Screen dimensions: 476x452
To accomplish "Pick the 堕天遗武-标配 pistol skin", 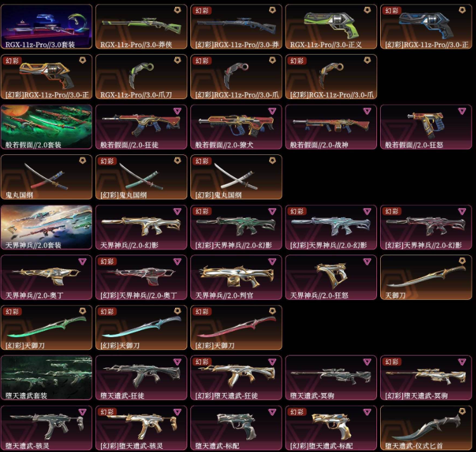I will (236, 428).
